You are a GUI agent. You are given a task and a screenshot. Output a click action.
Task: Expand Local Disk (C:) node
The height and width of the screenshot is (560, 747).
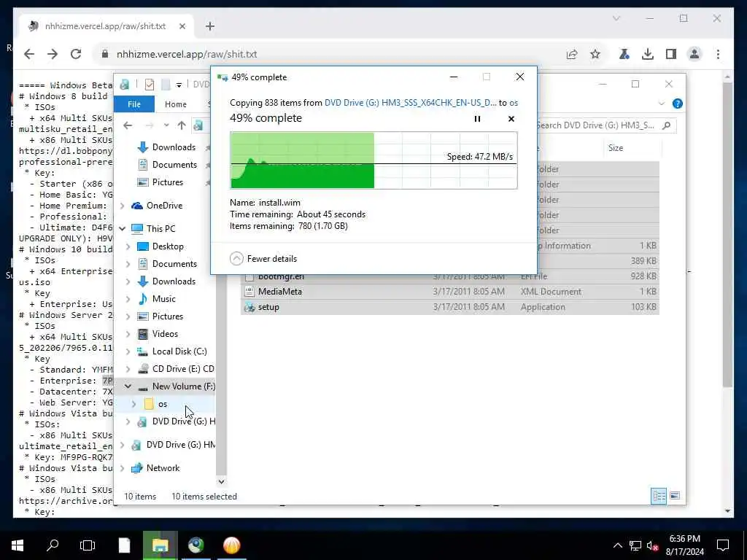click(x=128, y=352)
